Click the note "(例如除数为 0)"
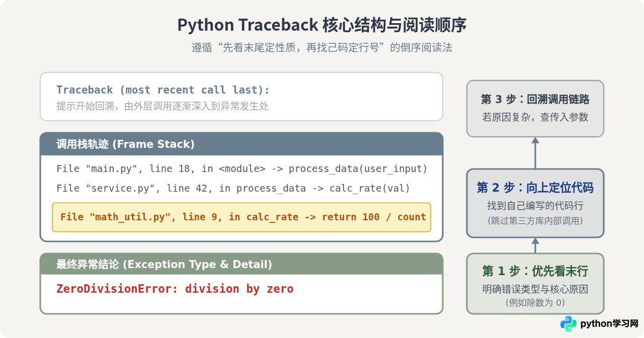The image size is (644, 338). (x=535, y=303)
